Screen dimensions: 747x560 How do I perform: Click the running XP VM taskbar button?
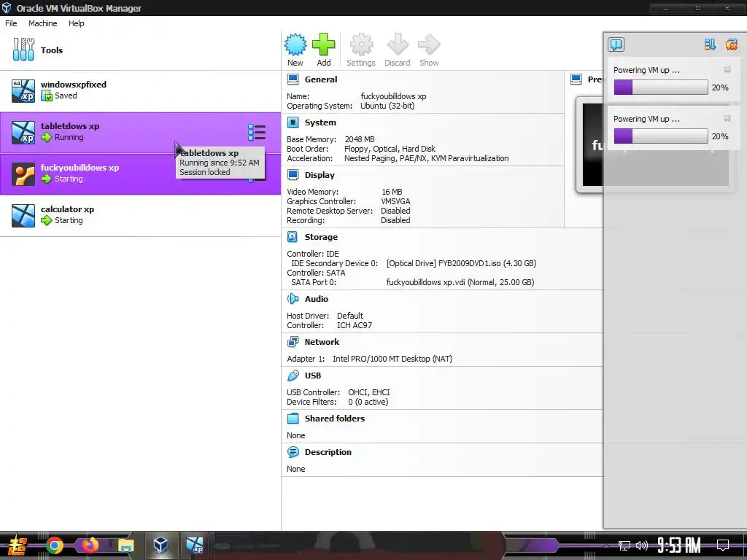(x=194, y=545)
